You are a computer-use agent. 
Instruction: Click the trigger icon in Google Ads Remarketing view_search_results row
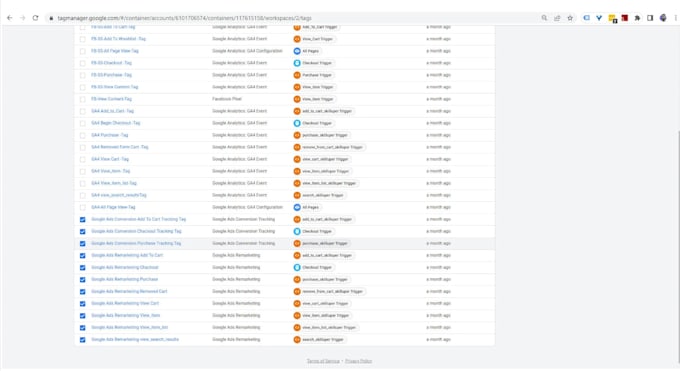297,340
